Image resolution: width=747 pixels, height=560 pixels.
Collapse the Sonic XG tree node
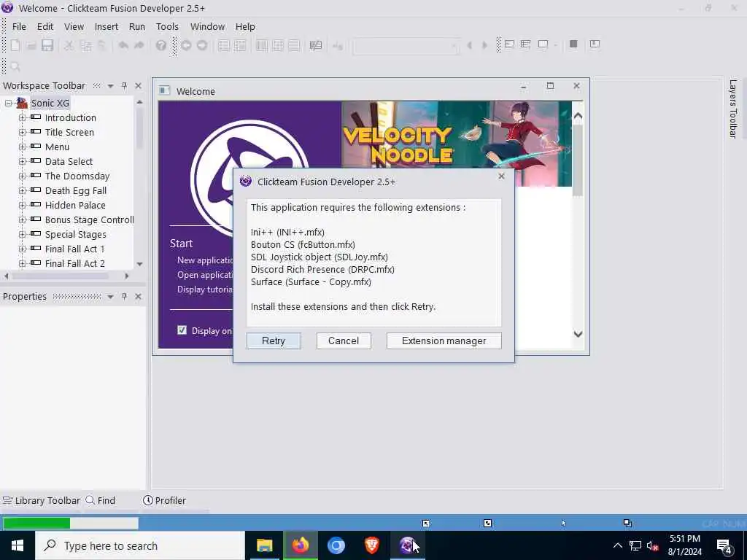point(8,103)
